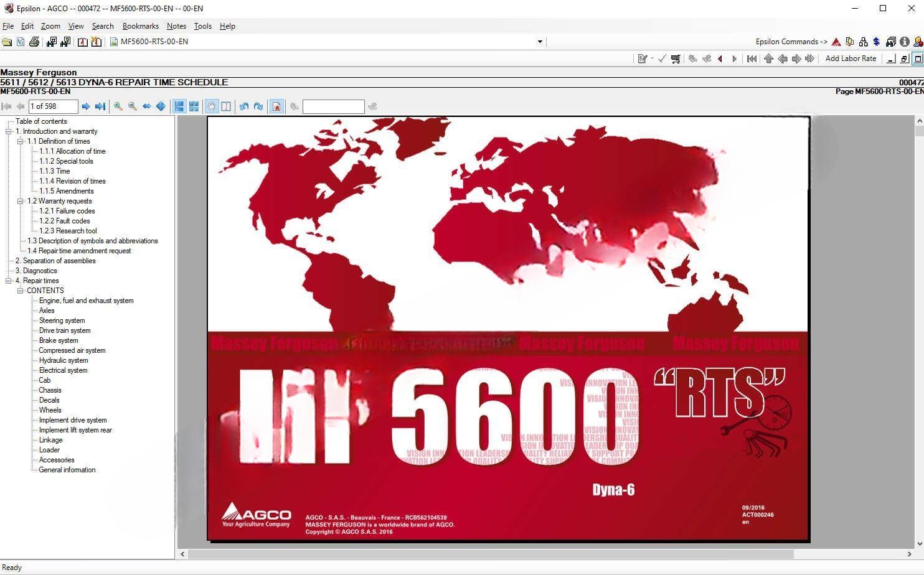924x575 pixels.
Task: Click the copy documents command icon
Action: (x=849, y=42)
